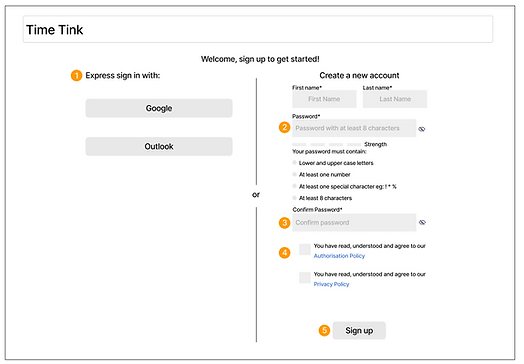Click orange step 2 marker beside Password
524x364 pixels.
click(x=284, y=127)
